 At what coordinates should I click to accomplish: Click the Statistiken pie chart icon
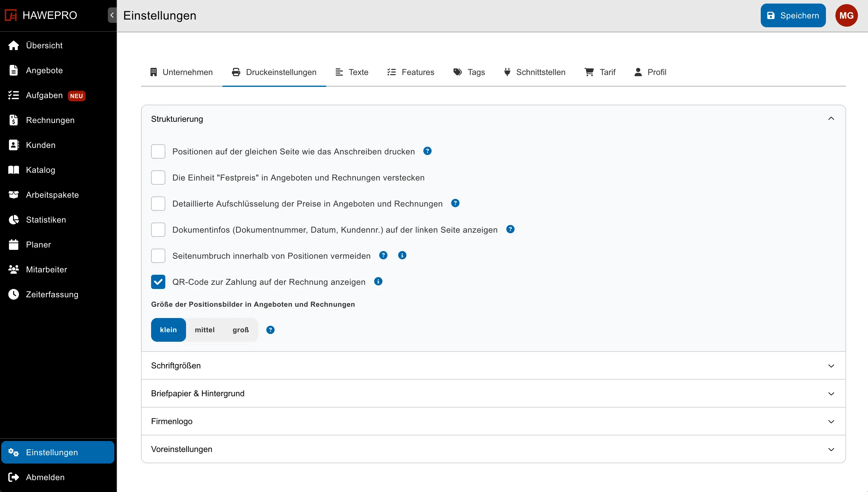click(14, 220)
